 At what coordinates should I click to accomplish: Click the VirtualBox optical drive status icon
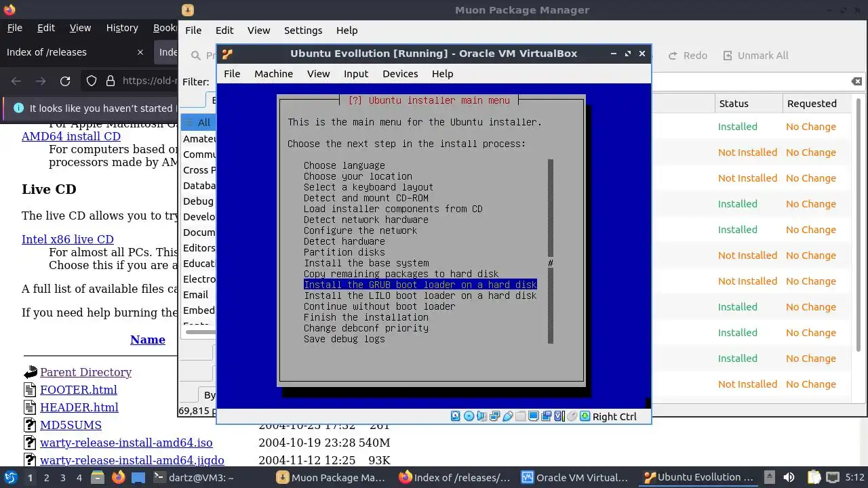[469, 416]
